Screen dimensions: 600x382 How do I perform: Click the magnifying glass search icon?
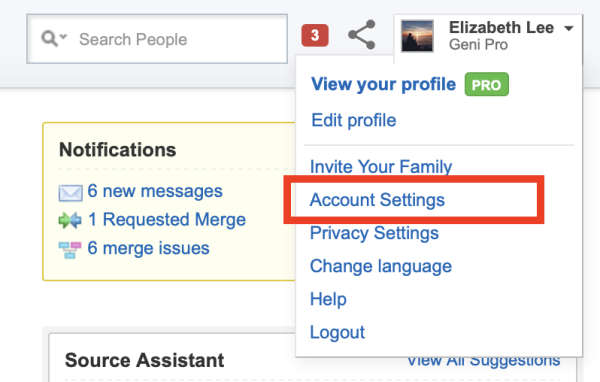coord(50,38)
